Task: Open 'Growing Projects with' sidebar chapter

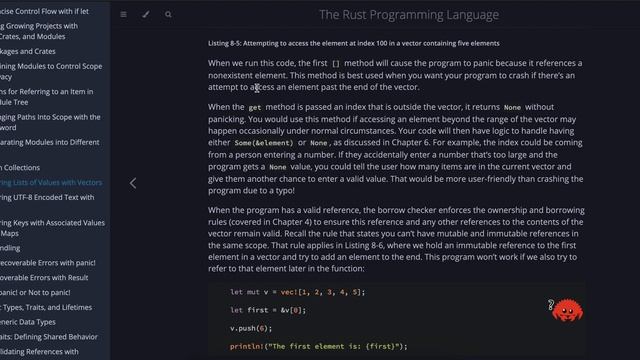Action: pos(39,31)
